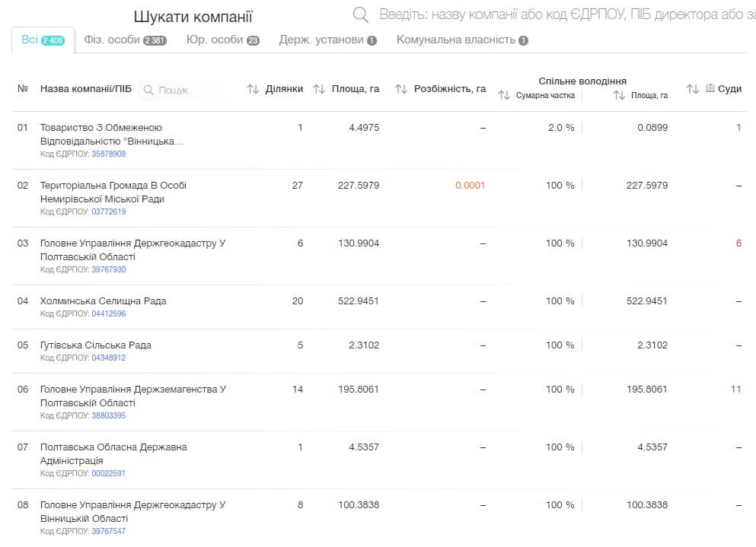Open the Юр. особи tab
The image size is (756, 547).
tap(222, 40)
